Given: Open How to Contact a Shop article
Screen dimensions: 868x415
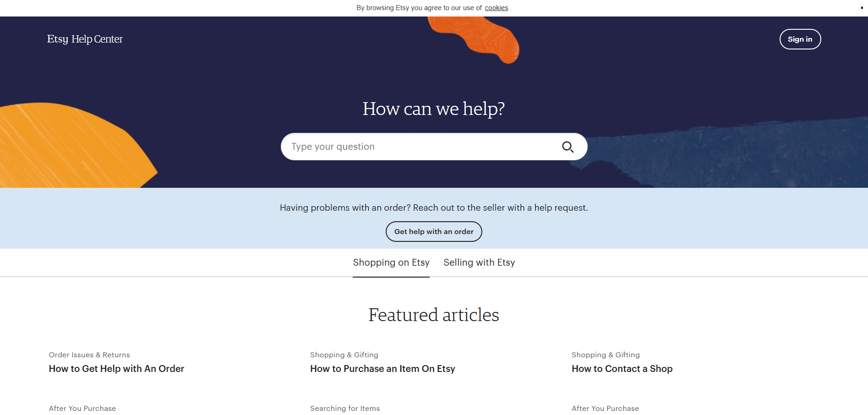Looking at the screenshot, I should [622, 369].
